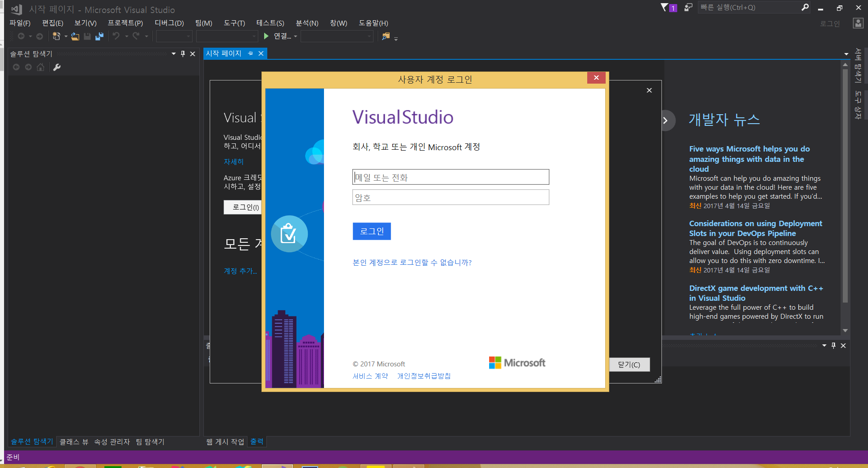Click the account avatar icon at top right
This screenshot has height=468, width=868.
[x=858, y=23]
